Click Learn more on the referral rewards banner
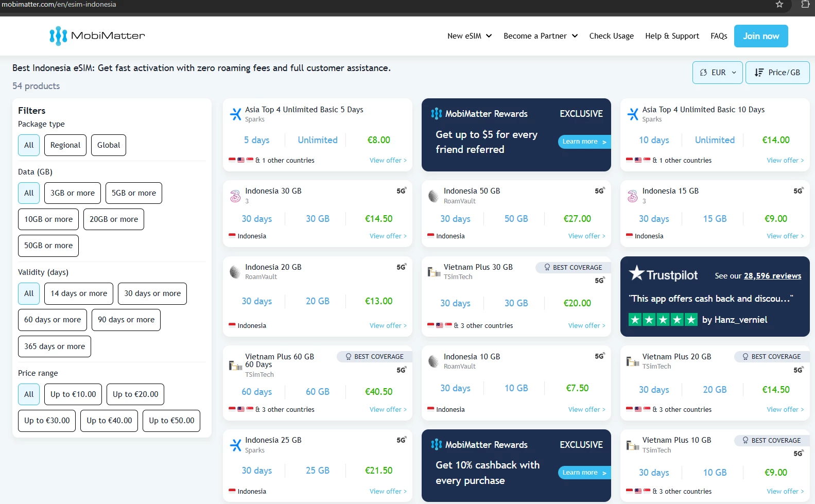 pyautogui.click(x=584, y=142)
